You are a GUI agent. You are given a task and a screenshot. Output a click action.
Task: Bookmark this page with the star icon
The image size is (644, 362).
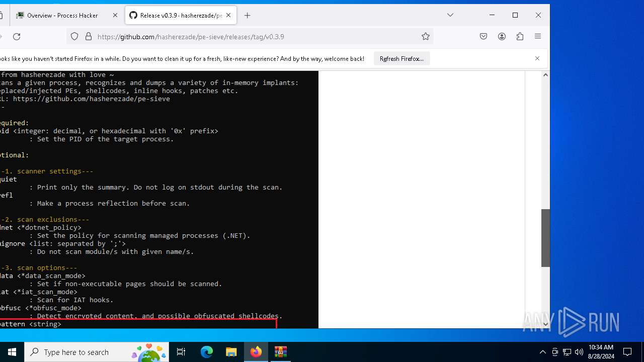coord(426,36)
